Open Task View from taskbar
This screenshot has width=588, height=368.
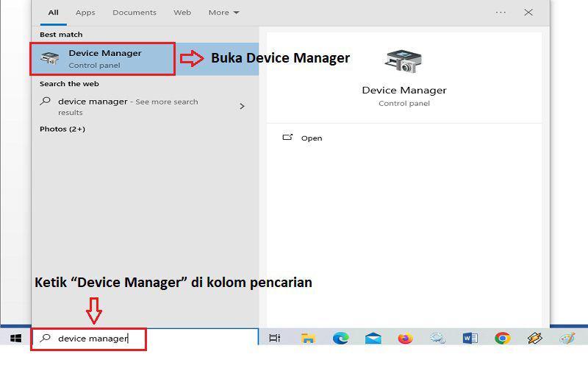275,339
